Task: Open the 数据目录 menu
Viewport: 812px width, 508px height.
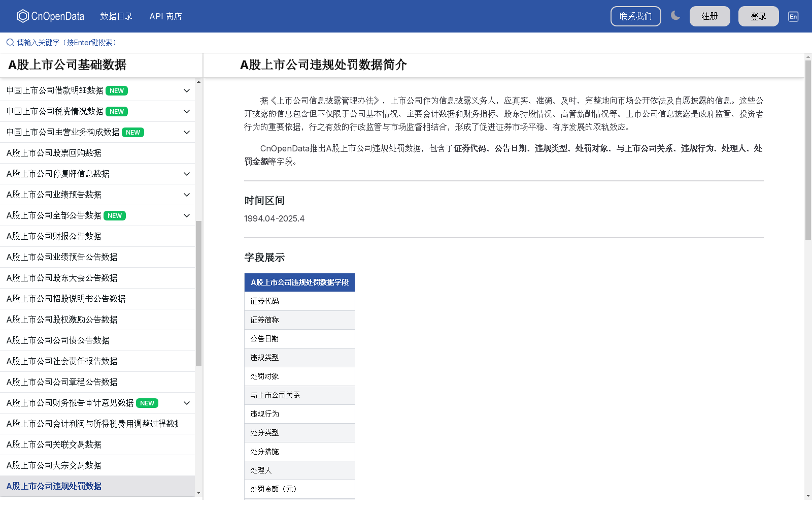Action: point(117,16)
